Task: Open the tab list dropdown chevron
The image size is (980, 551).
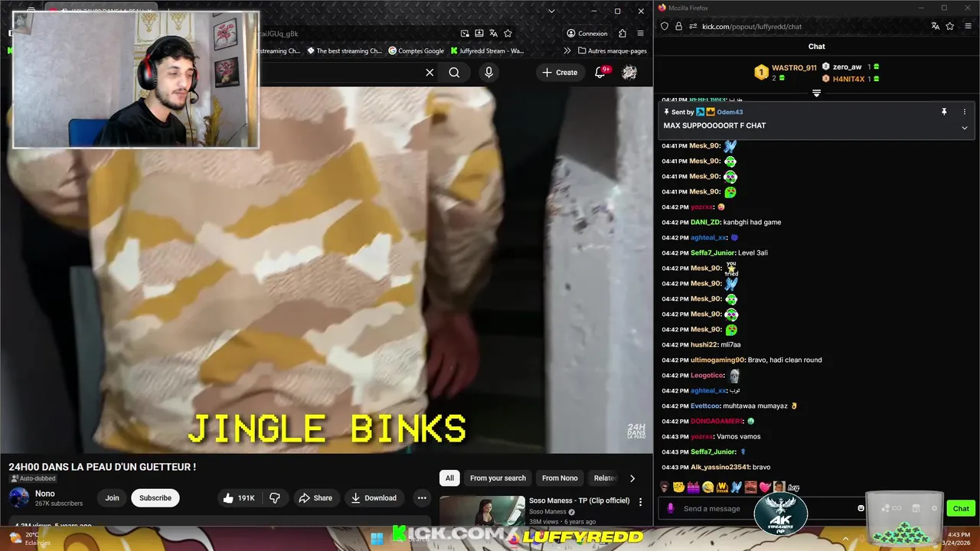Action: click(x=551, y=11)
